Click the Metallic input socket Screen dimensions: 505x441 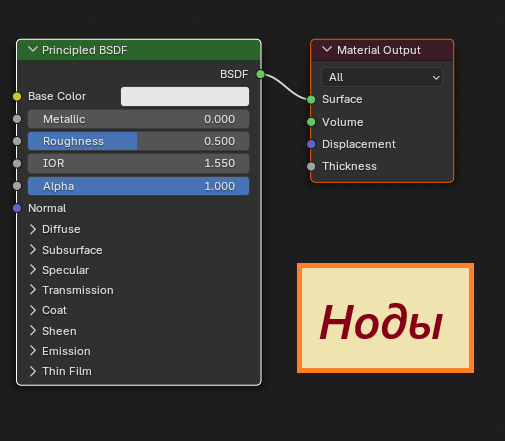click(17, 119)
